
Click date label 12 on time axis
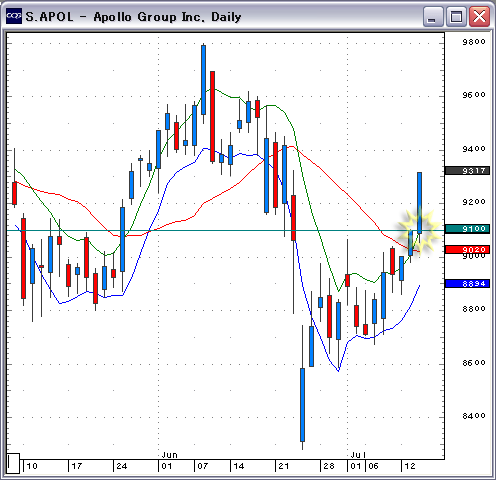(x=410, y=466)
